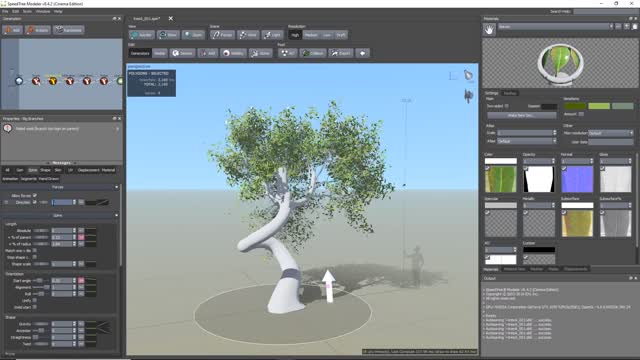Image resolution: width=640 pixels, height=360 pixels.
Task: Collapse the Forces section header
Action: (x=60, y=187)
